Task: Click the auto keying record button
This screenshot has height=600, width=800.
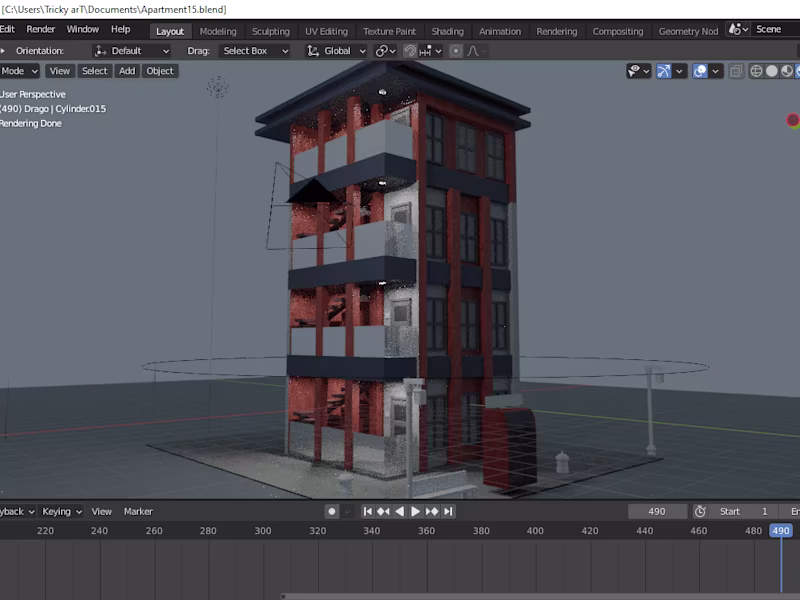Action: click(x=332, y=511)
